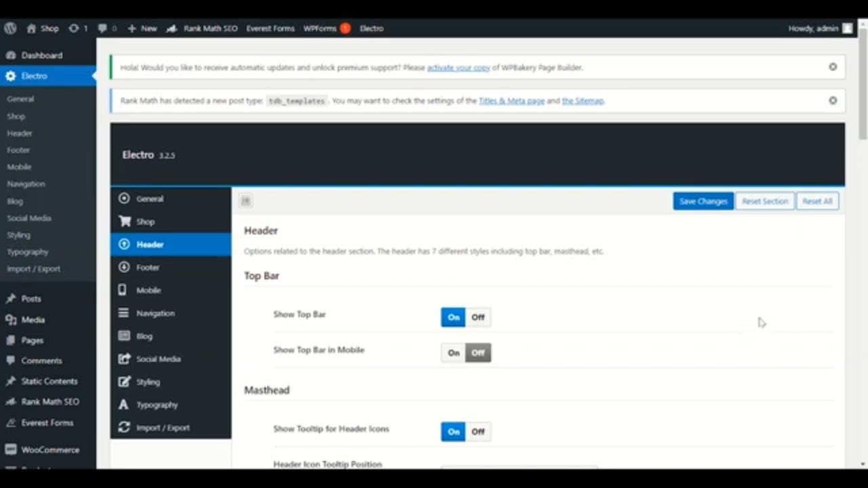The width and height of the screenshot is (868, 488).
Task: Open Styling in the left Electro submenu
Action: (x=19, y=235)
